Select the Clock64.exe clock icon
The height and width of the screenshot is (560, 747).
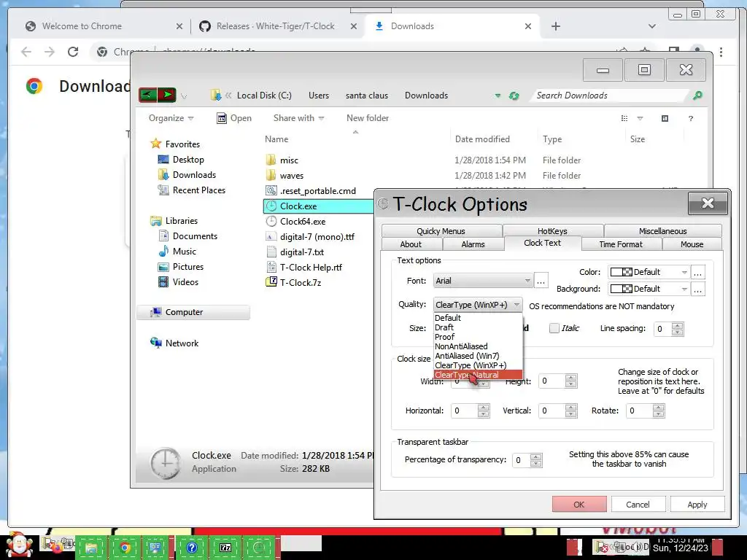(x=271, y=221)
